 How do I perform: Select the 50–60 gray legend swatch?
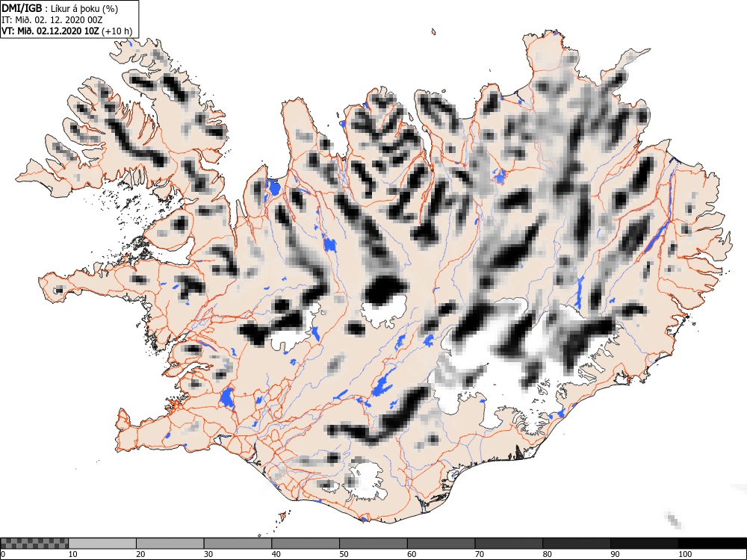coord(373,544)
